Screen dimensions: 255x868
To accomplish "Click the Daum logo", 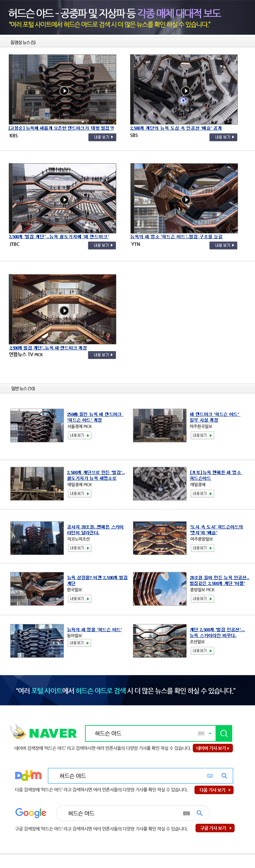I will pyautogui.click(x=29, y=775).
